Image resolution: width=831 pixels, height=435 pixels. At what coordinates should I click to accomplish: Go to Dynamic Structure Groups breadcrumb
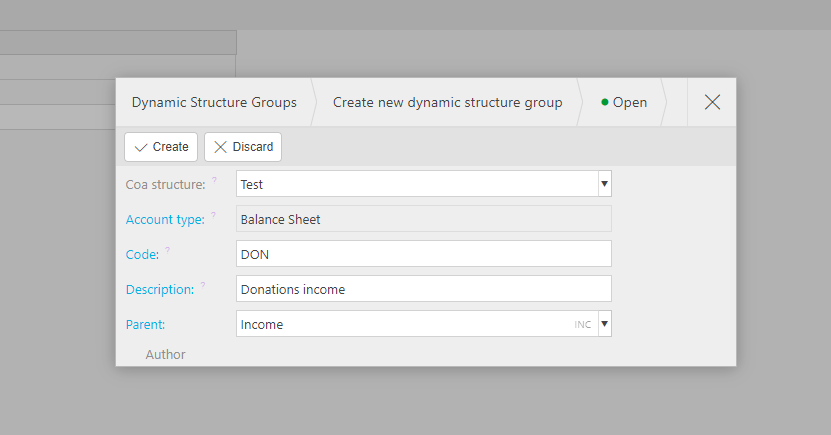click(x=214, y=102)
